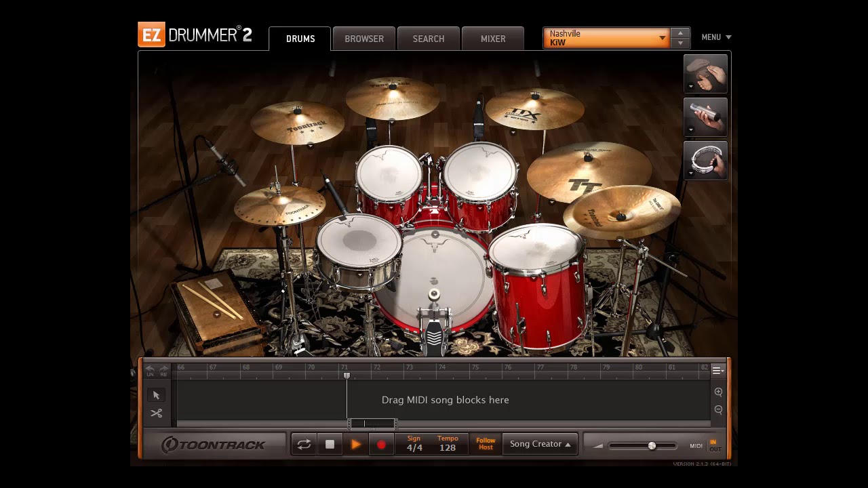868x488 pixels.
Task: Open the Mixer tab
Action: tap(493, 39)
